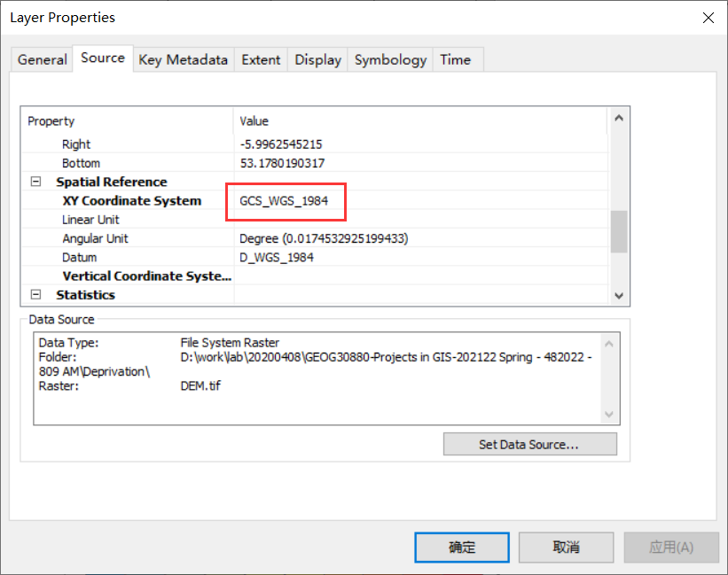Open the Key Metadata tab
This screenshot has height=575, width=728.
(x=183, y=59)
